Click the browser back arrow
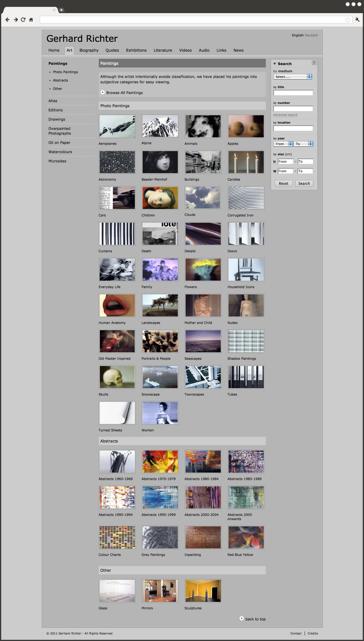The width and height of the screenshot is (364, 641). point(7,20)
